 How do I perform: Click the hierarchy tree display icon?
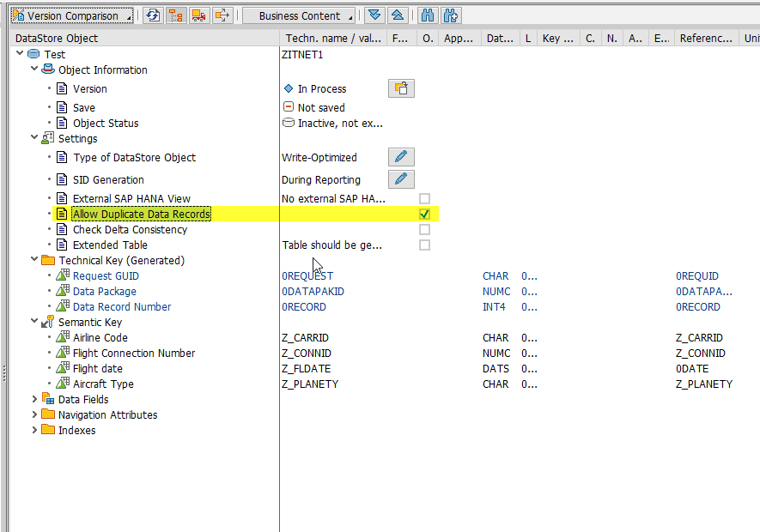(x=175, y=15)
